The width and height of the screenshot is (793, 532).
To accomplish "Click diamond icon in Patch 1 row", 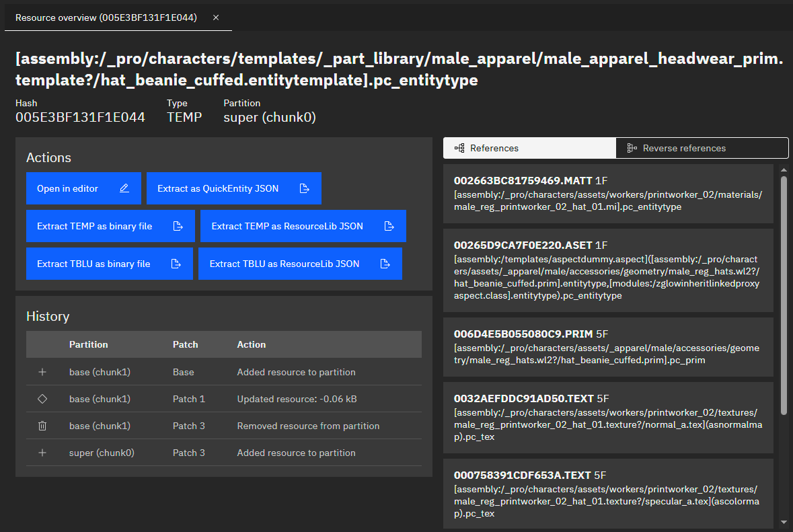I will [42, 399].
